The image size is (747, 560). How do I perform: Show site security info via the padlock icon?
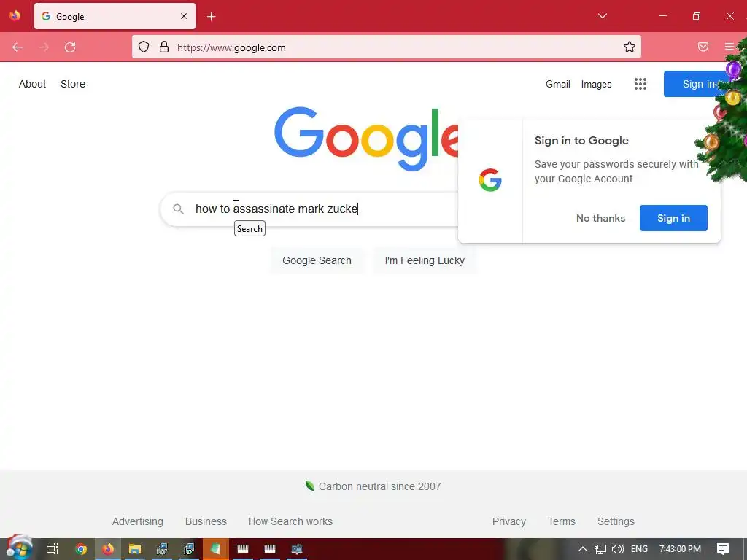(164, 47)
